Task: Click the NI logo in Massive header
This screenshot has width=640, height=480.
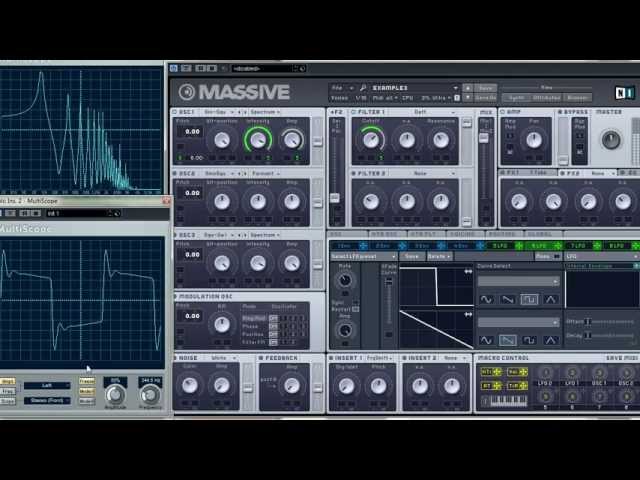Action: [x=624, y=93]
